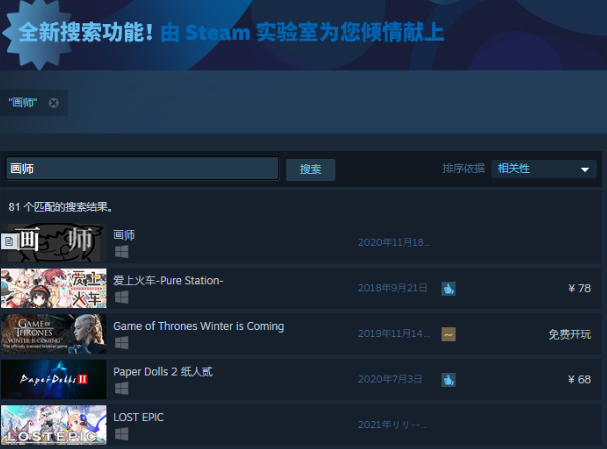Click the 2019年11月14 release date
The image size is (607, 449).
point(394,334)
